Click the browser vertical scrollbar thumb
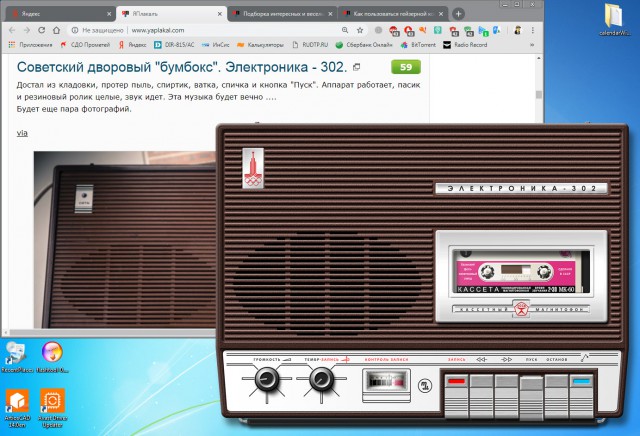The width and height of the screenshot is (640, 436). (539, 95)
